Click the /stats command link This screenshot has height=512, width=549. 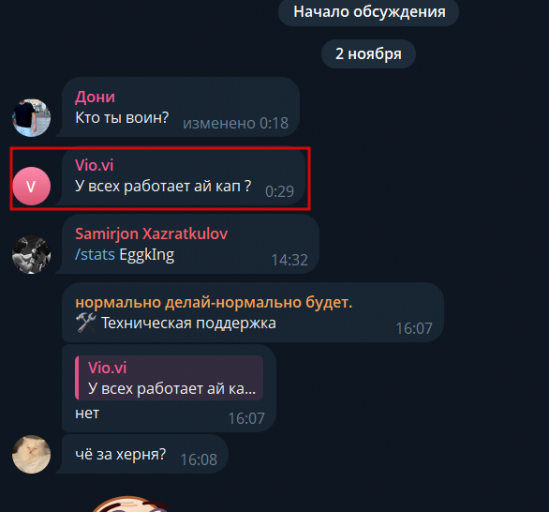click(x=95, y=255)
